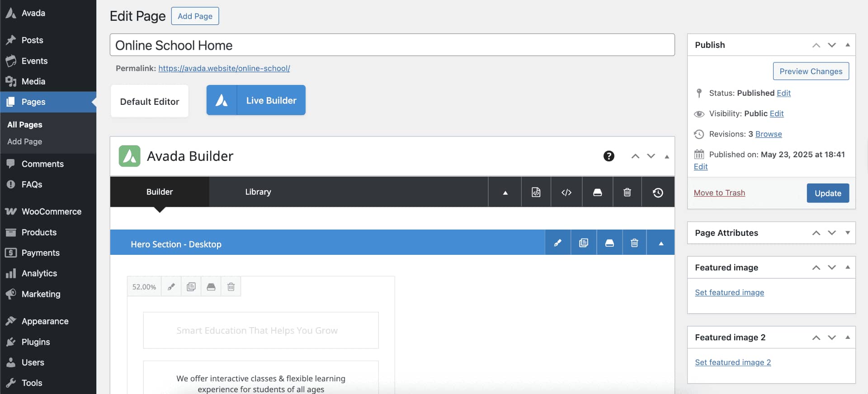The width and height of the screenshot is (868, 394).
Task: Click the Set featured image link
Action: [729, 292]
